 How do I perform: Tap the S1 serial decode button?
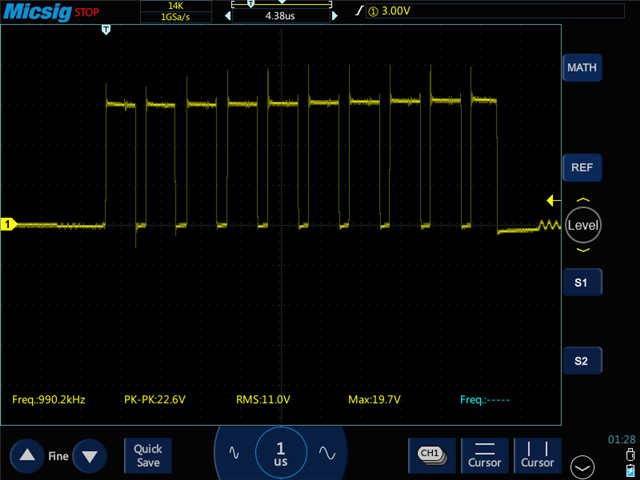pyautogui.click(x=582, y=282)
